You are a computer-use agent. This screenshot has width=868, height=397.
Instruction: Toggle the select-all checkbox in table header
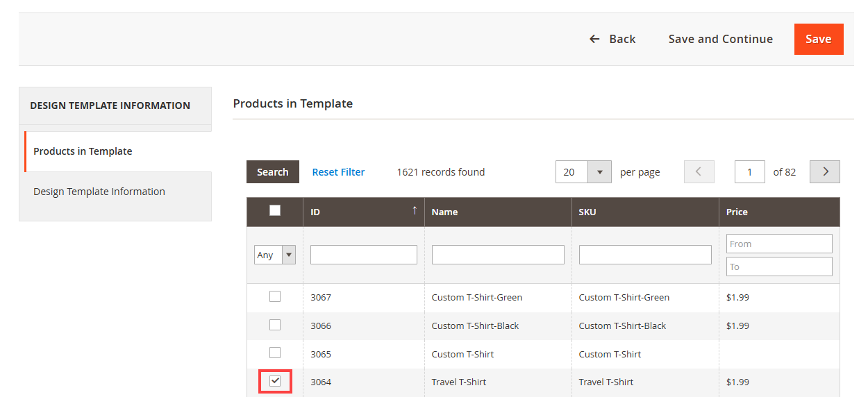click(x=275, y=211)
